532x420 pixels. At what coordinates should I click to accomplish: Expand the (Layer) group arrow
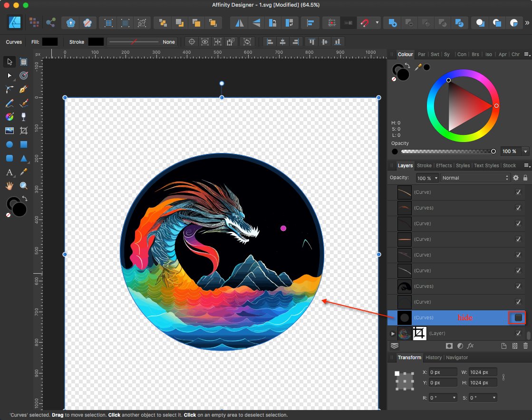pos(393,333)
